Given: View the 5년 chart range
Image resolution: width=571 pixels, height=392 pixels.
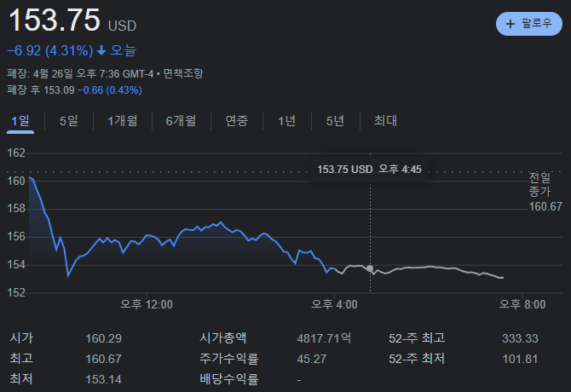Looking at the screenshot, I should [336, 121].
